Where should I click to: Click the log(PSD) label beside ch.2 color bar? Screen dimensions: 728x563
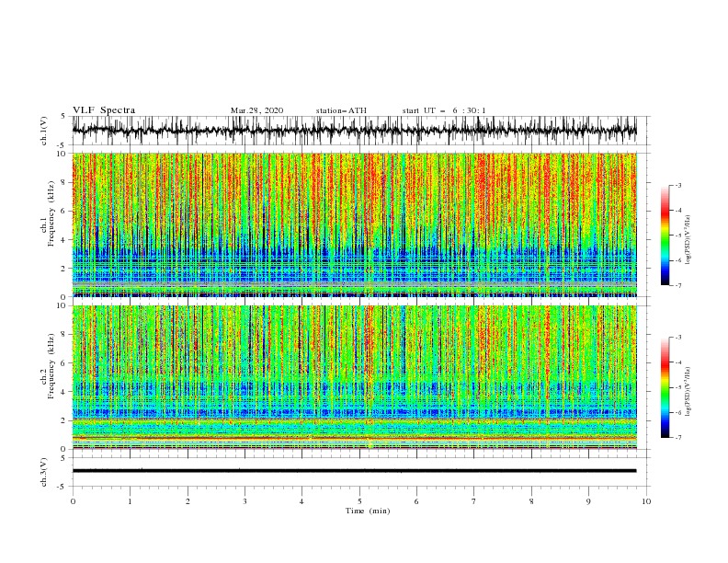688,391
